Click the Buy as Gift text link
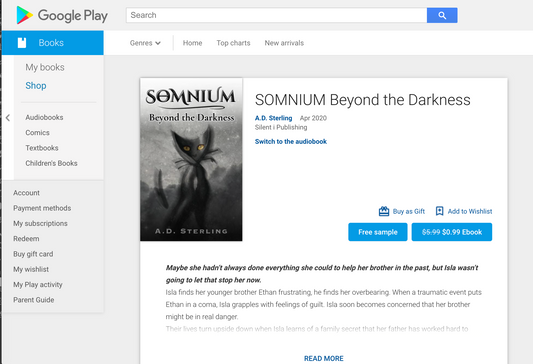The width and height of the screenshot is (533, 364). click(409, 211)
